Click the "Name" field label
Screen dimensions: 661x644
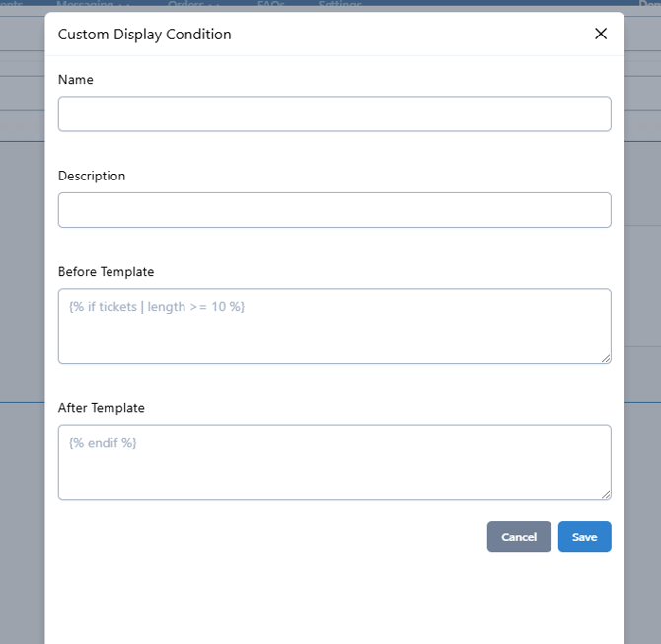coord(76,80)
